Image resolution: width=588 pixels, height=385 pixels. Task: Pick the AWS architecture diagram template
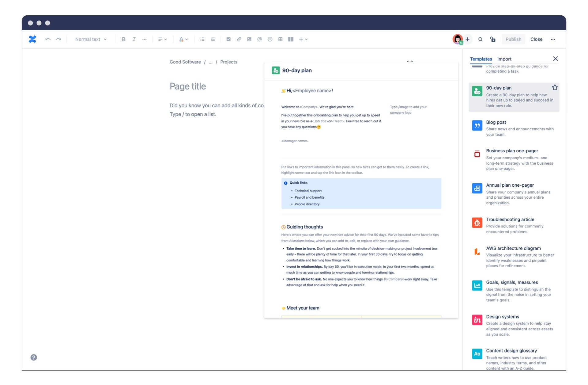click(x=514, y=257)
